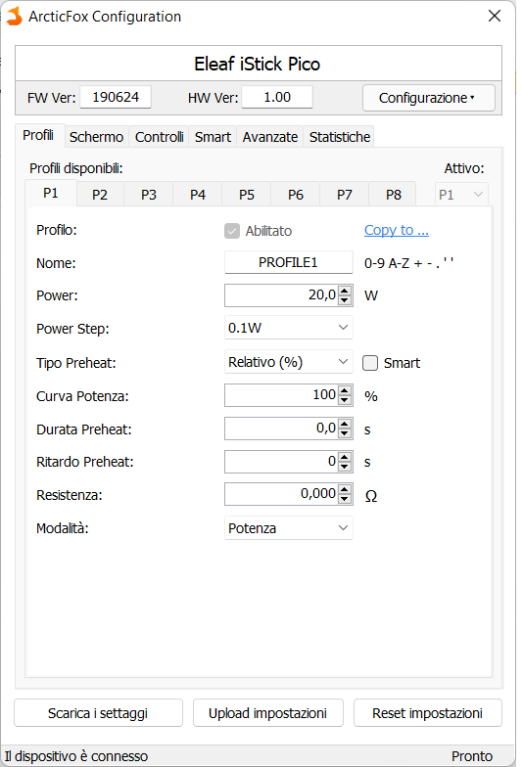
Task: Select profile tab P6
Action: tap(295, 195)
